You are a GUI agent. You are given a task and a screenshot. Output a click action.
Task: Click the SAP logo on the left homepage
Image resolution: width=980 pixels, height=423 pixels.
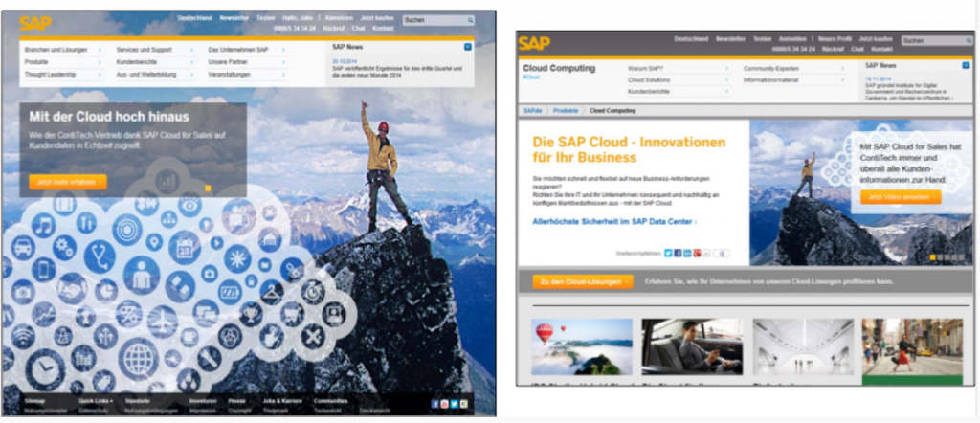pos(35,23)
